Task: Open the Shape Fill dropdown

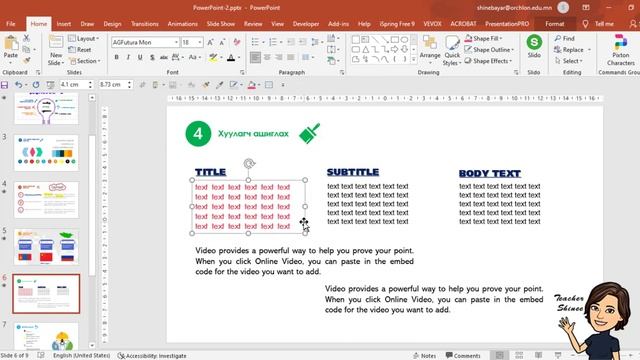Action: (484, 38)
